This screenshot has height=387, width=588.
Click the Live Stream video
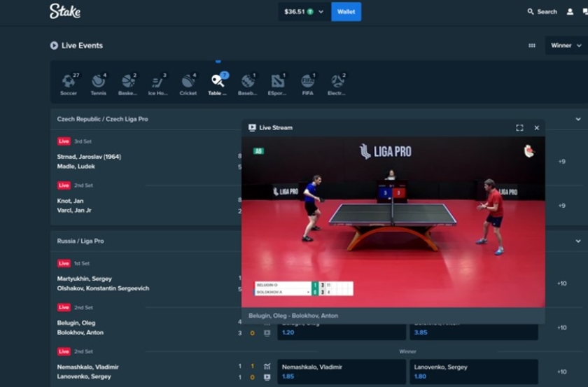click(393, 222)
